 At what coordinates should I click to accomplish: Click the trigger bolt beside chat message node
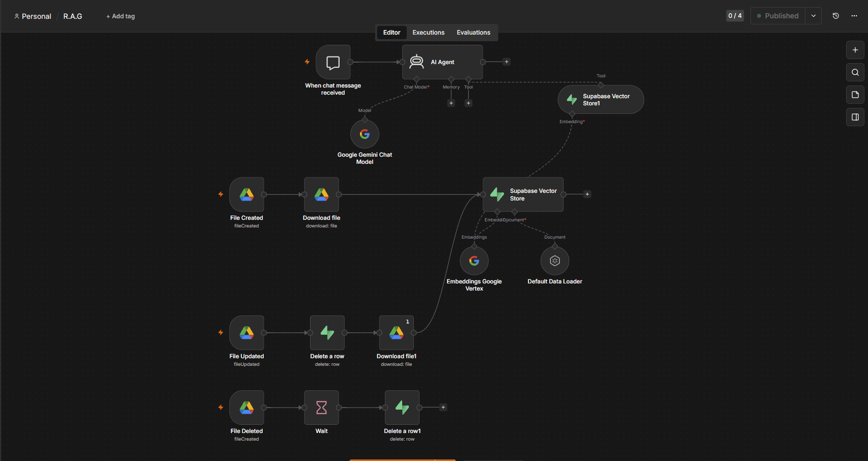(307, 62)
